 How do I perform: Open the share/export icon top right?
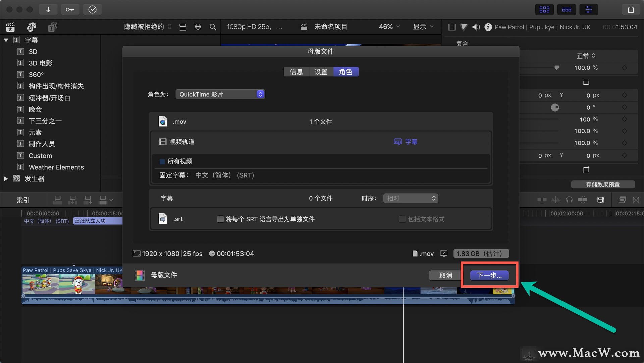coord(631,9)
